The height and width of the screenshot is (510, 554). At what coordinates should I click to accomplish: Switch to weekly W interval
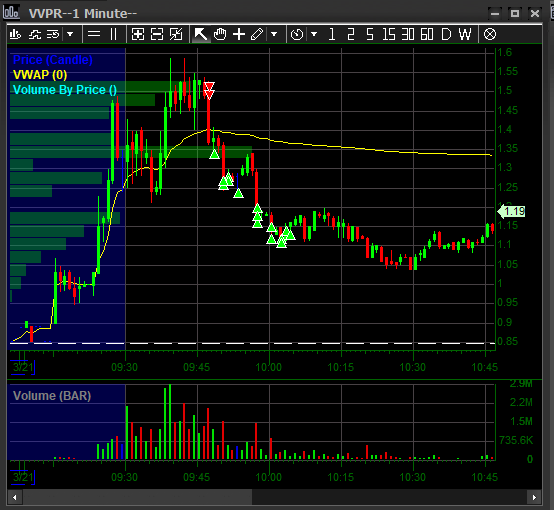465,34
